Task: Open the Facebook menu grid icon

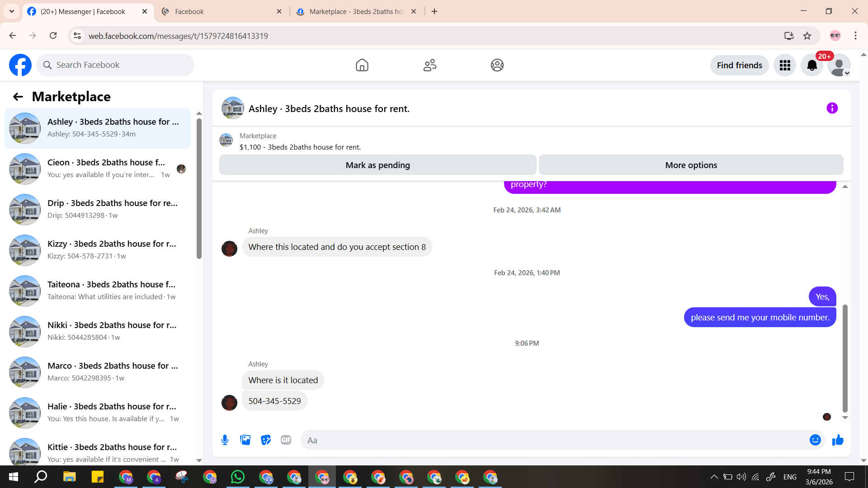Action: (x=785, y=66)
